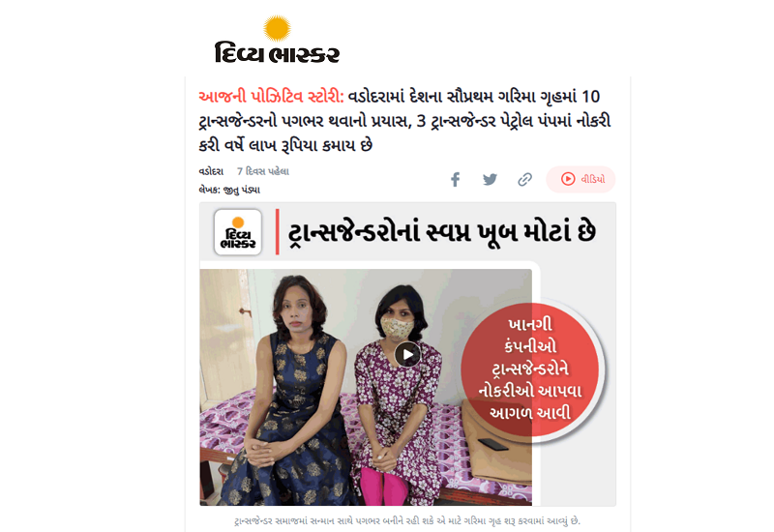Click the small Divya Bhaskar badge in the banner
The width and height of the screenshot is (774, 532).
(x=238, y=232)
